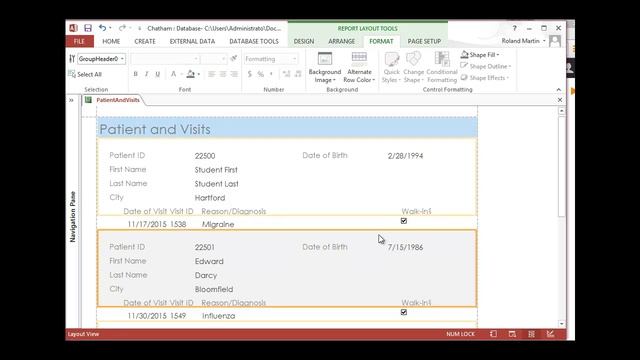Toggle Walk-In checkbox for Migraine visit
Viewport: 640px width, 360px height.
coord(404,221)
